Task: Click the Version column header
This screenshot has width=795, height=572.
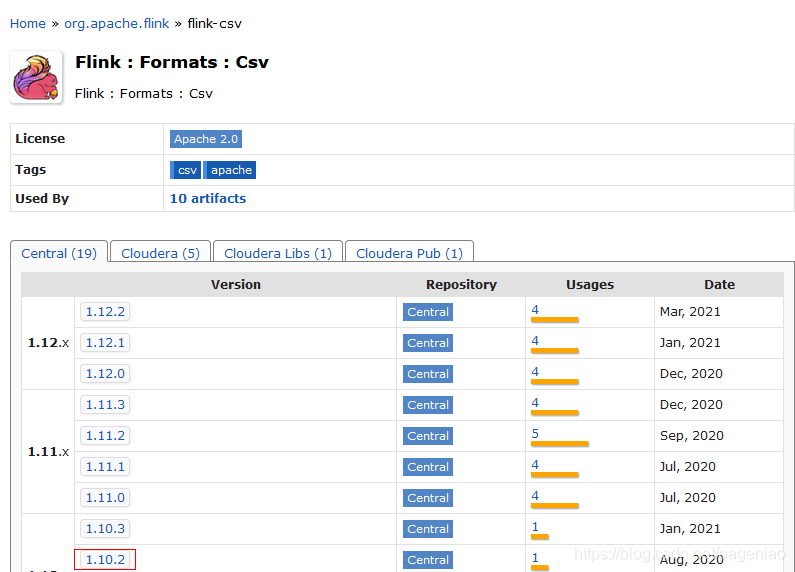Action: [236, 284]
